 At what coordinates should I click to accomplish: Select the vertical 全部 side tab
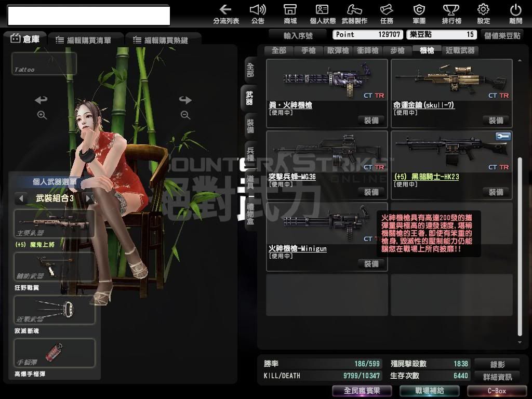(250, 70)
